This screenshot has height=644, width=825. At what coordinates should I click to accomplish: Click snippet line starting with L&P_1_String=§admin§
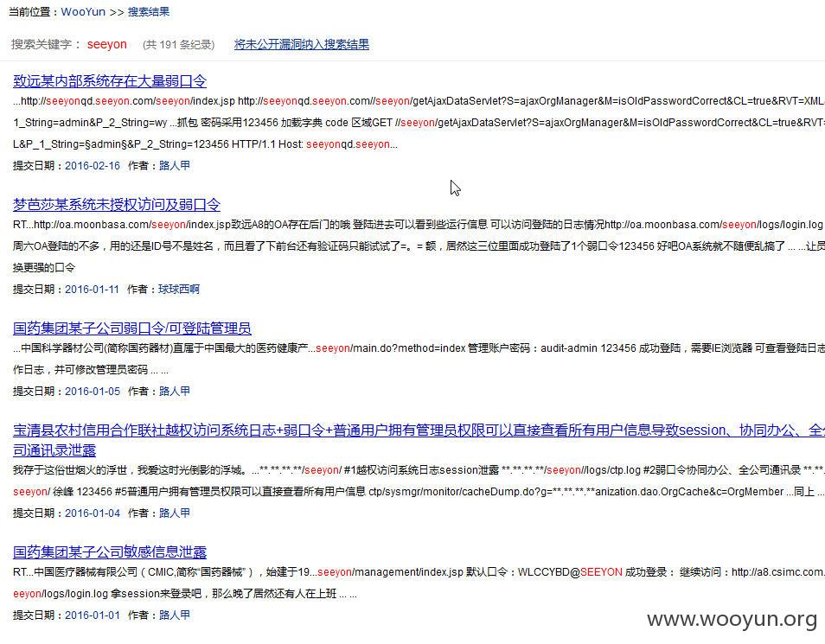tap(205, 144)
